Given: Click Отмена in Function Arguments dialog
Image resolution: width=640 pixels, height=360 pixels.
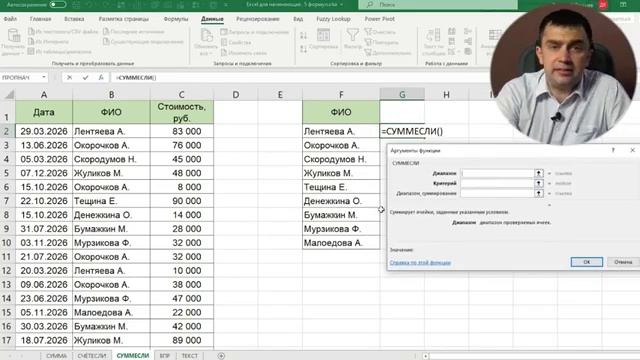Looking at the screenshot, I should click(x=623, y=262).
